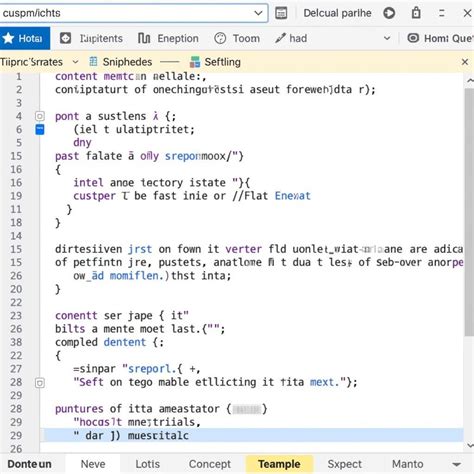This screenshot has height=474, width=474.
Task: Click the Sniphedes grid icon
Action: pos(94,62)
